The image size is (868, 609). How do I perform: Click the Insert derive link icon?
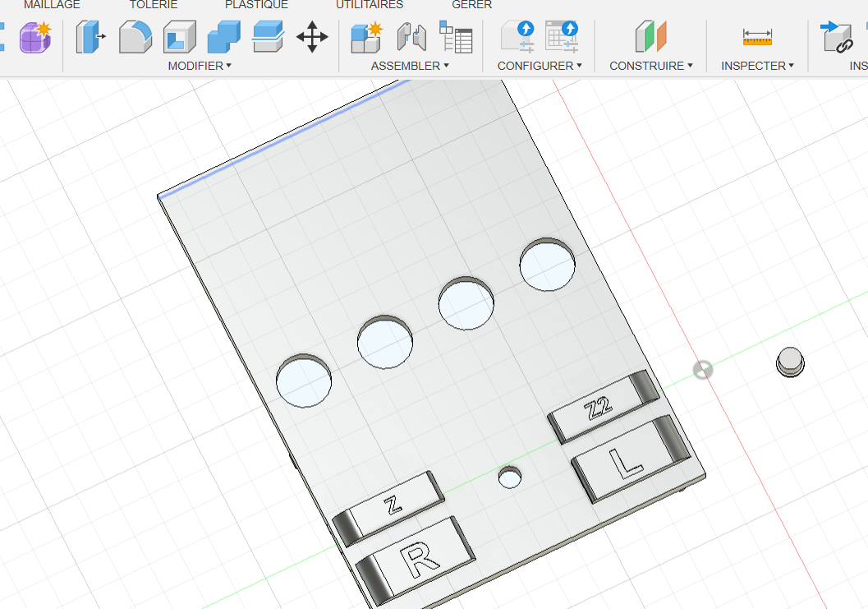[837, 37]
